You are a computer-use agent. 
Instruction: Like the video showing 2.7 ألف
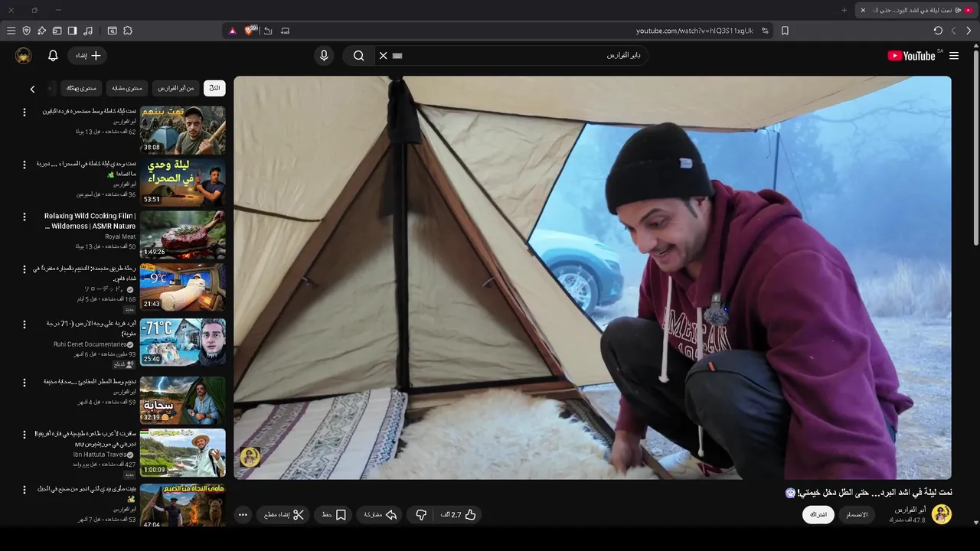458,515
